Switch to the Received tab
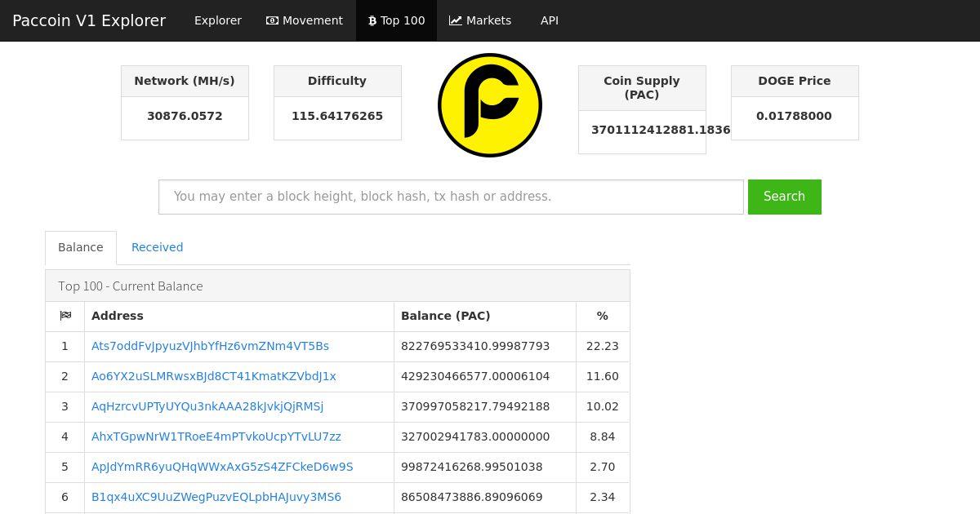Image resolution: width=980 pixels, height=514 pixels. point(158,247)
